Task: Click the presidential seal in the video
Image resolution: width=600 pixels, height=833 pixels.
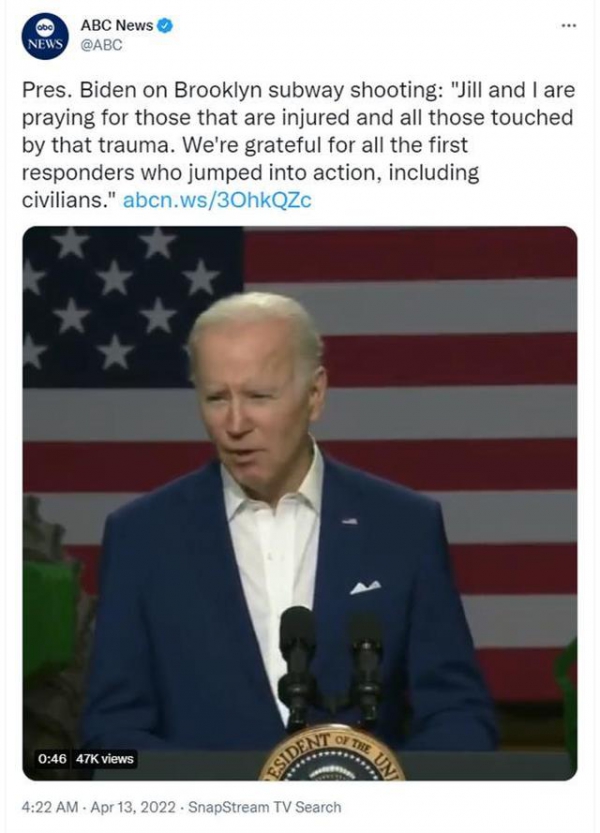Action: (332, 754)
